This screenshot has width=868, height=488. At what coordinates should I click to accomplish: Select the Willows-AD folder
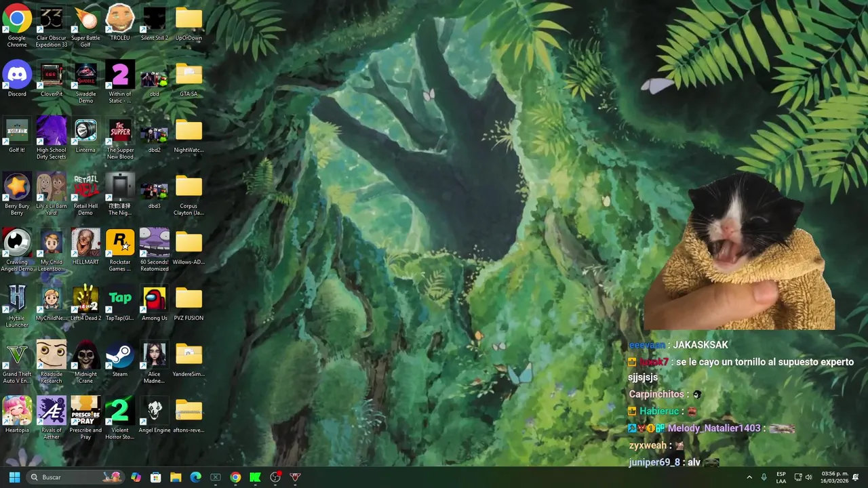(189, 247)
